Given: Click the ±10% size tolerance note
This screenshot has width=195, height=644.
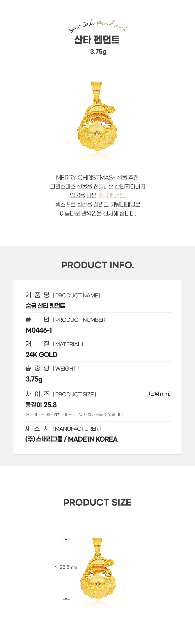Looking at the screenshot, I should (74, 415).
